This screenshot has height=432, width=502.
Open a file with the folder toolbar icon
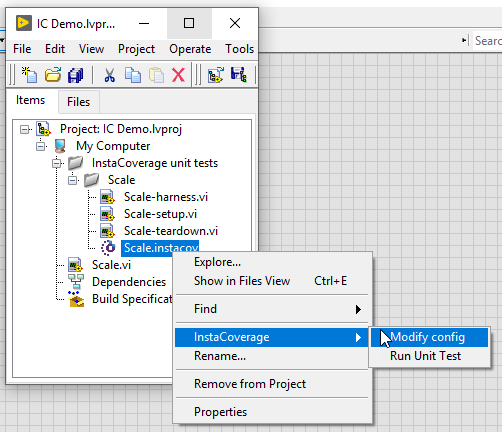53,74
